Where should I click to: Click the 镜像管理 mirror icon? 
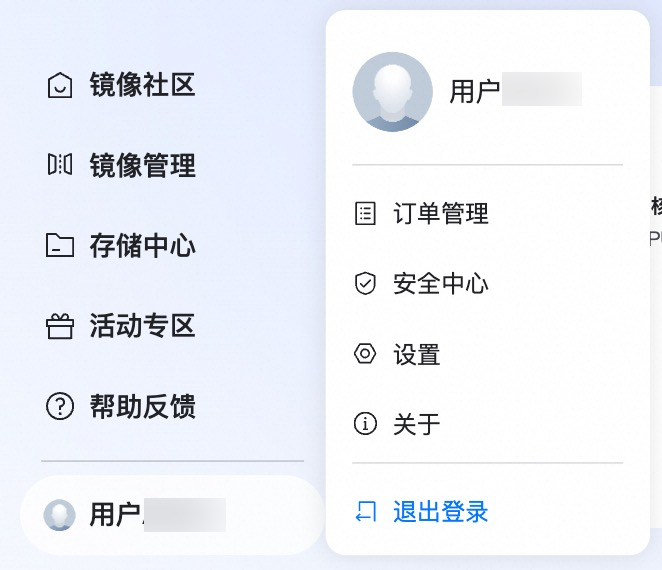pos(60,164)
